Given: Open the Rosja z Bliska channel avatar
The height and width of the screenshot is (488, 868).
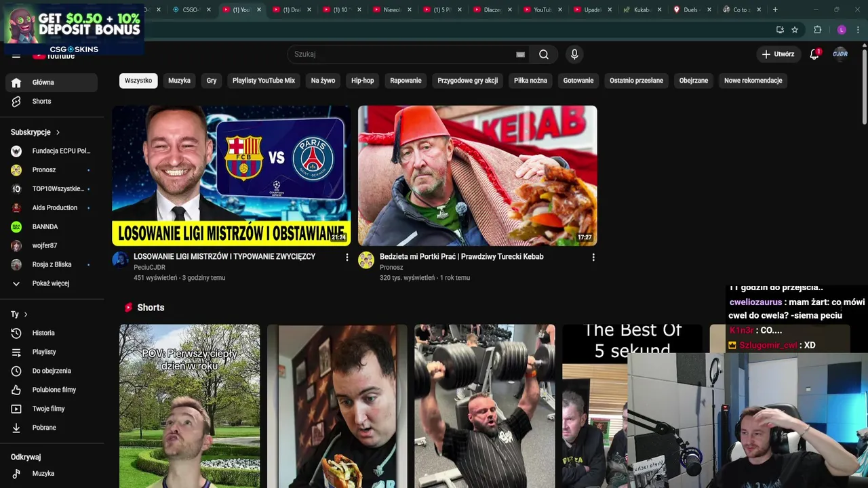Looking at the screenshot, I should tap(16, 265).
